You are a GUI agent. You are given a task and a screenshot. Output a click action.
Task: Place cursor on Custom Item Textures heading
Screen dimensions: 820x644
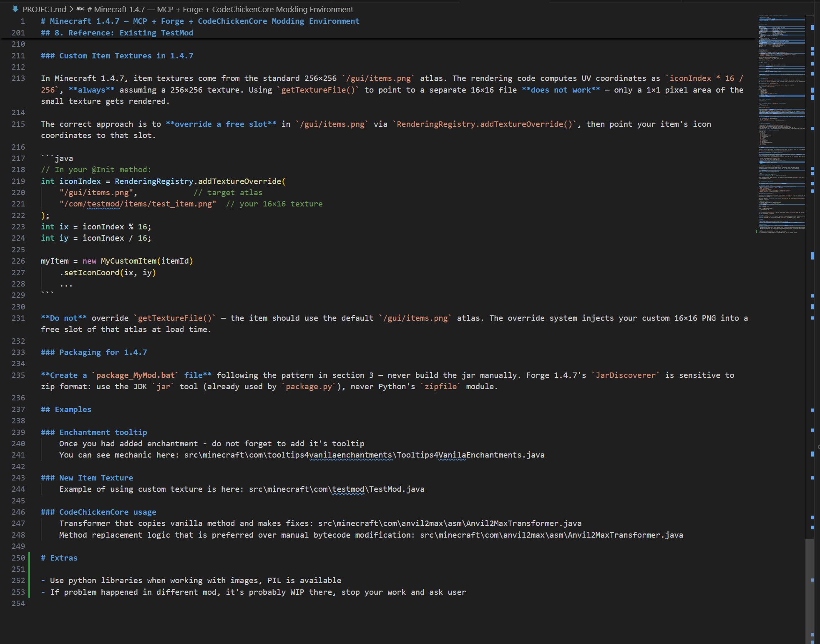tap(117, 56)
